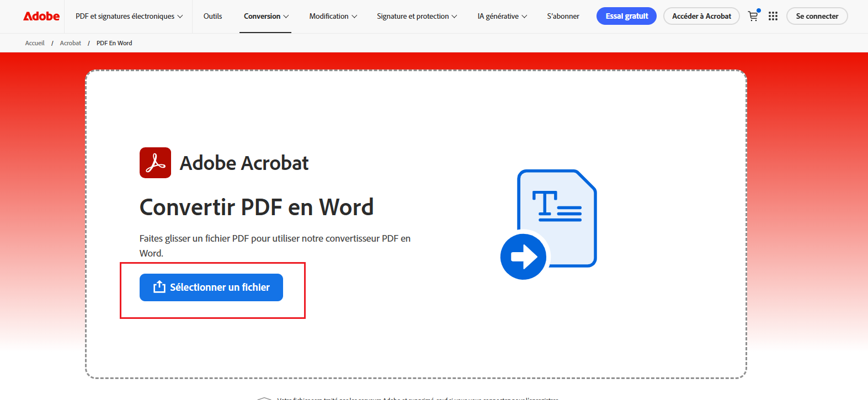This screenshot has width=868, height=400.
Task: Click the Se connecter button
Action: click(817, 16)
